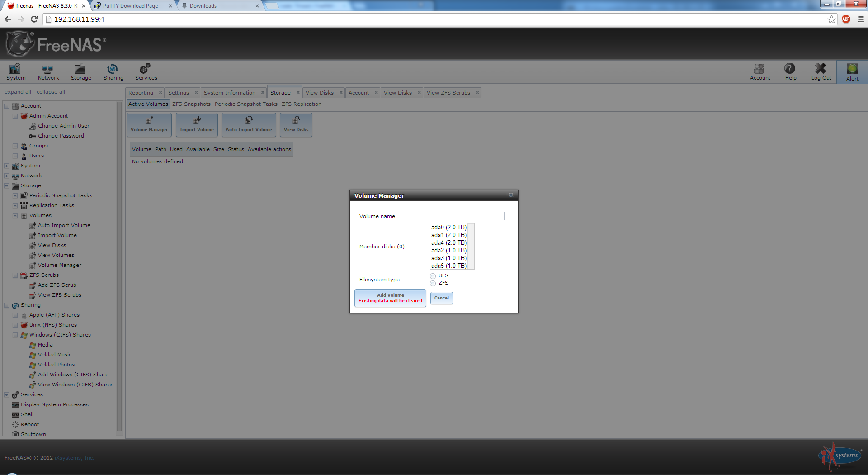Screen dimensions: 868x475
Task: Switch to the View ZFS Scrubs tab
Action: click(448, 93)
